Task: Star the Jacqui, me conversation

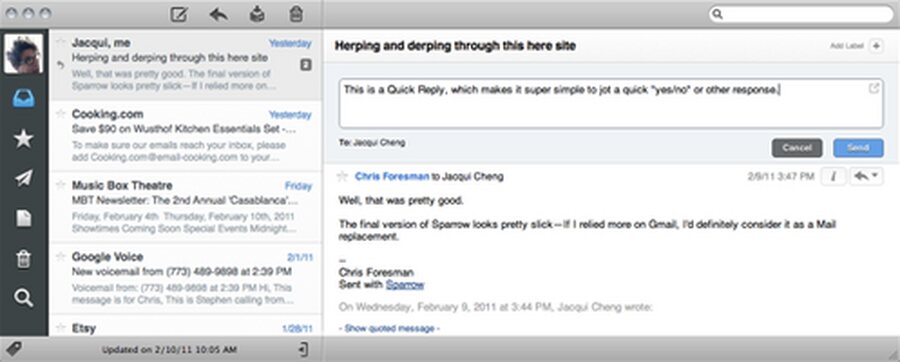Action: coord(60,42)
